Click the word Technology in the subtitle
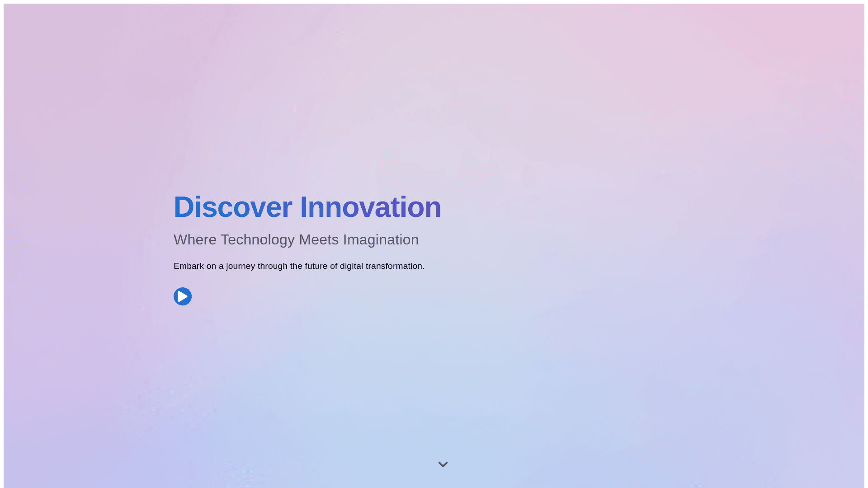 pyautogui.click(x=257, y=239)
